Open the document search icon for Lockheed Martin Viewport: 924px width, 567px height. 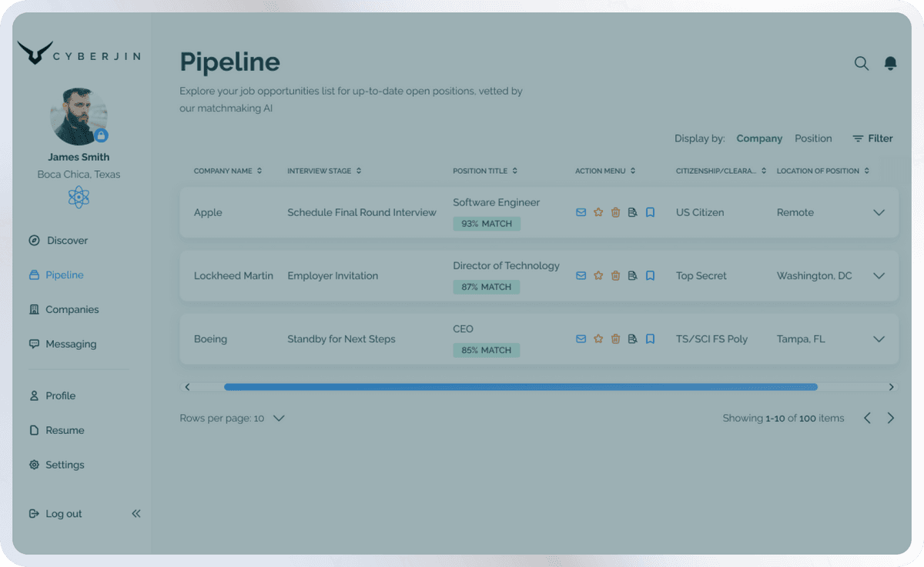tap(632, 275)
